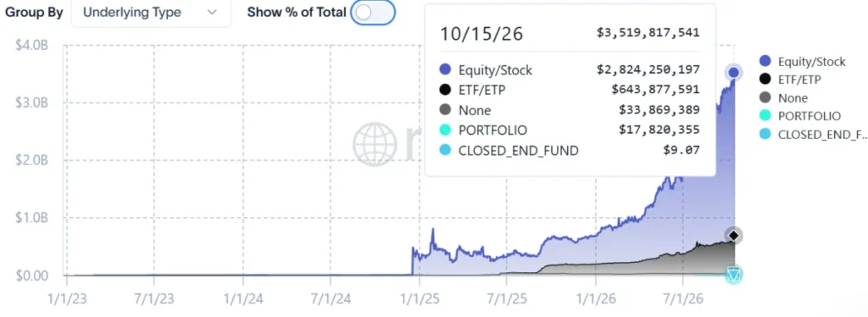Toggle CLOSED_END_F.. series in the right-side legend
Image resolution: width=868 pixels, height=317 pixels.
coord(813,135)
